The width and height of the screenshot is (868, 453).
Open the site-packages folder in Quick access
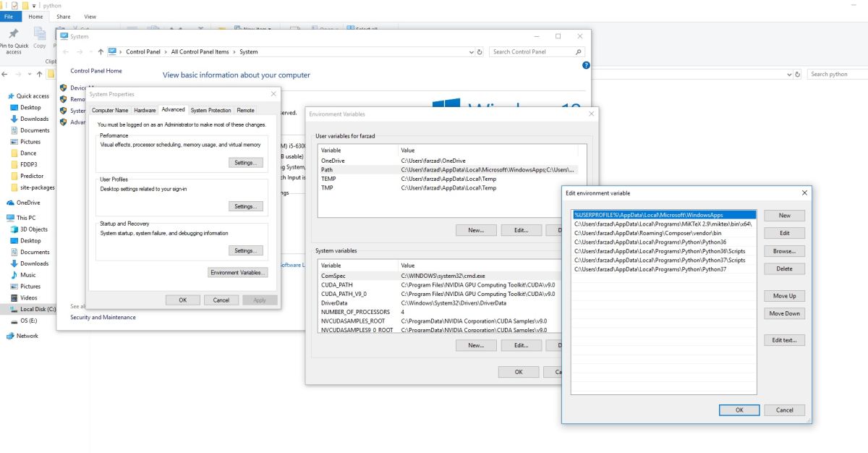[x=37, y=187]
